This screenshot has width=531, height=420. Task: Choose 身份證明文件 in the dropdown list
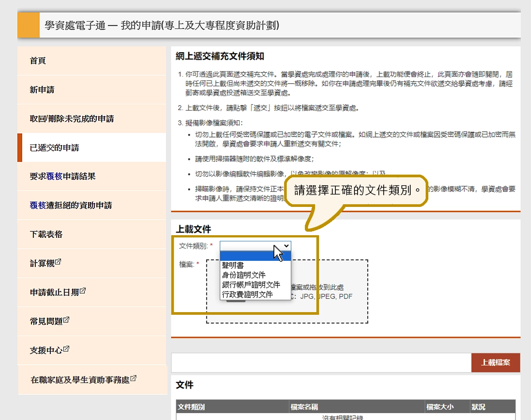point(244,275)
